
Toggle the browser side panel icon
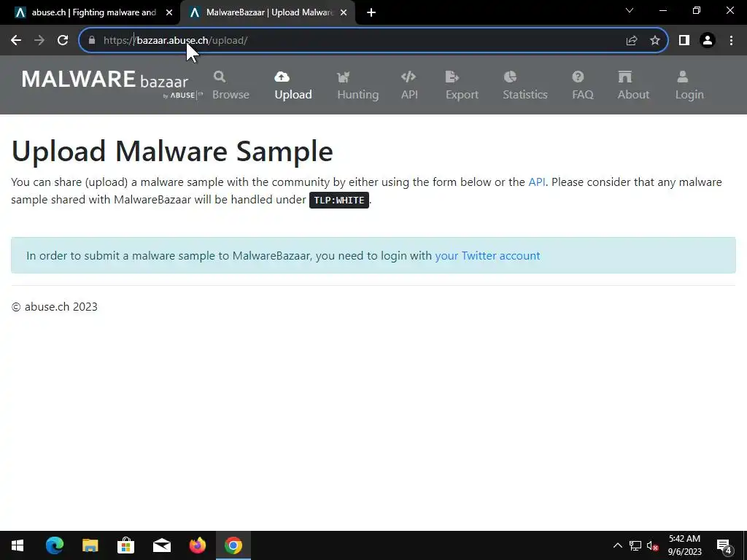tap(684, 41)
